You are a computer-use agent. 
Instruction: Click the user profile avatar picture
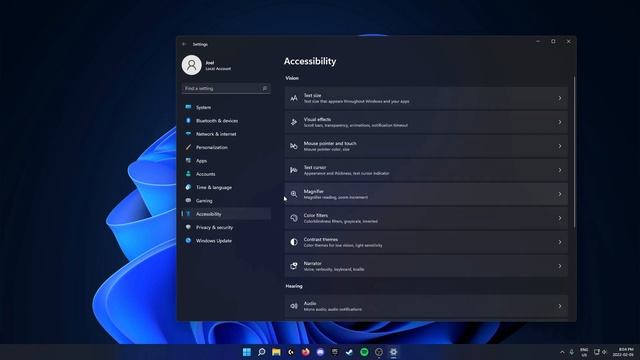pyautogui.click(x=191, y=65)
